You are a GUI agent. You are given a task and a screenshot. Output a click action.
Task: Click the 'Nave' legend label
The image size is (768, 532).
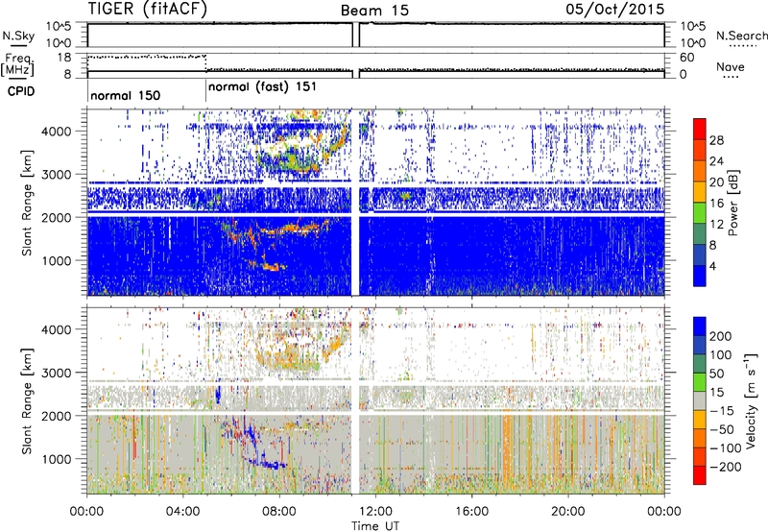click(x=731, y=67)
